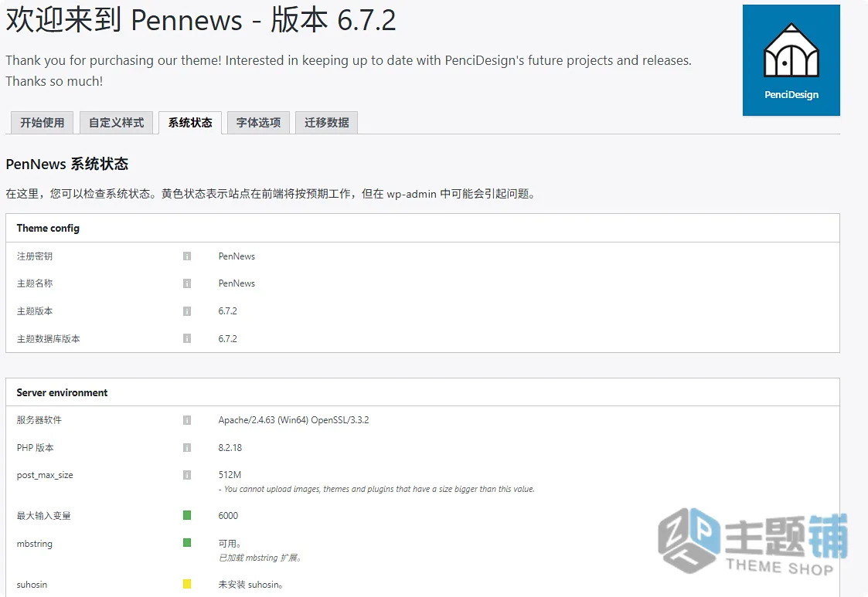Image resolution: width=868 pixels, height=597 pixels.
Task: Click the green status indicator for mbstring
Action: 187,543
